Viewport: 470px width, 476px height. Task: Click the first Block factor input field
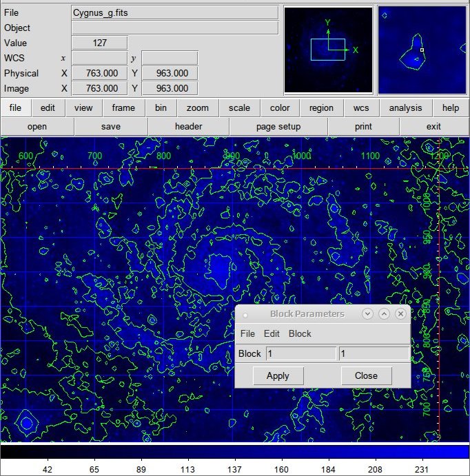click(301, 353)
